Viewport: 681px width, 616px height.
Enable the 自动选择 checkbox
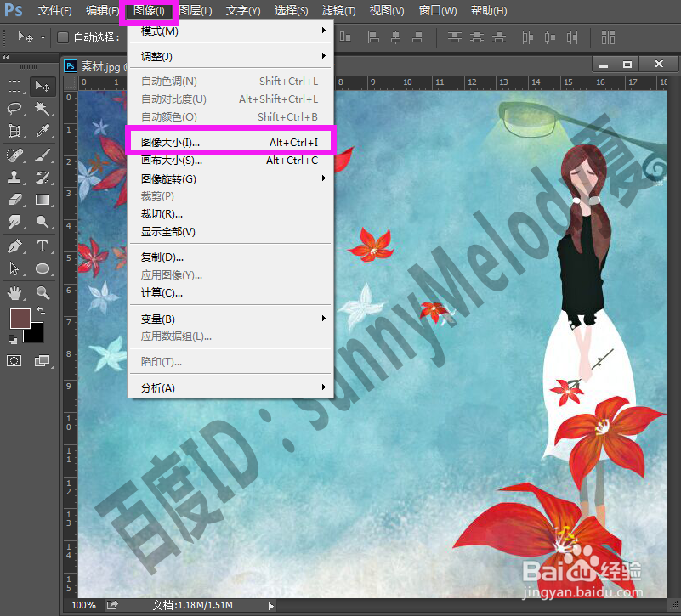63,37
